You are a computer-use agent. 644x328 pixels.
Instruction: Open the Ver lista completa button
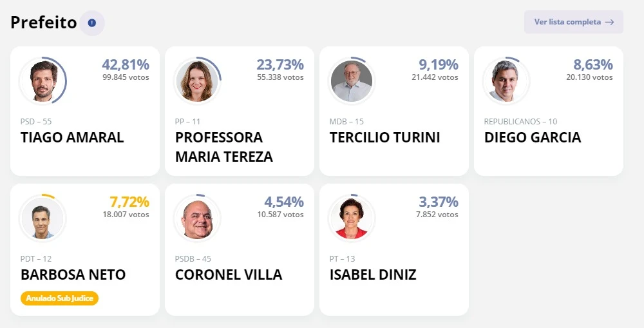[x=573, y=22]
